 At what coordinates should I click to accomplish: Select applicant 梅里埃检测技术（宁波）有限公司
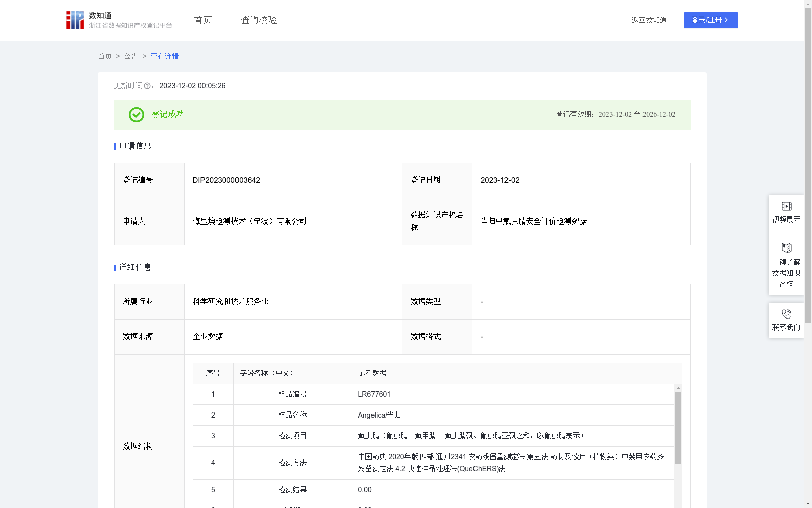pyautogui.click(x=249, y=221)
